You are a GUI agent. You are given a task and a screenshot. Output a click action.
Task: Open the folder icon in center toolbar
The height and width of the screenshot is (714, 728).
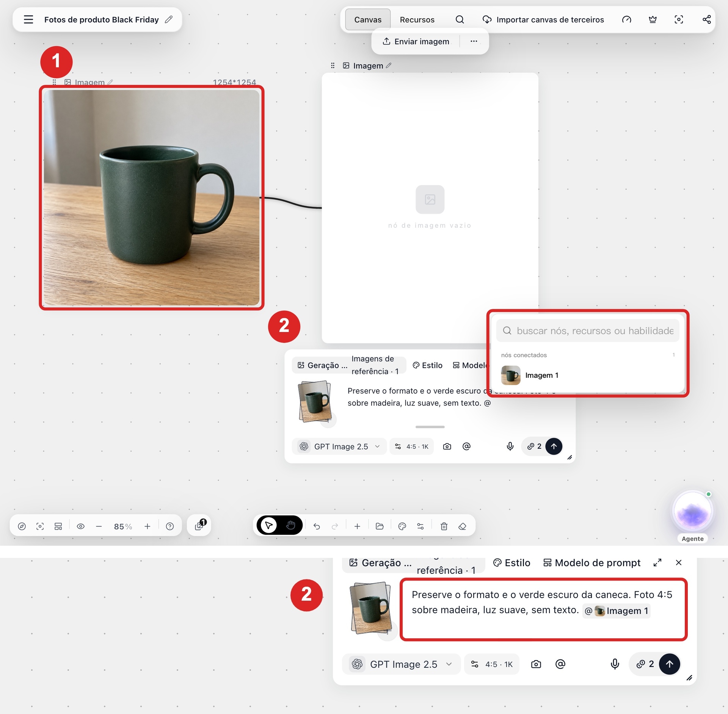click(x=380, y=526)
